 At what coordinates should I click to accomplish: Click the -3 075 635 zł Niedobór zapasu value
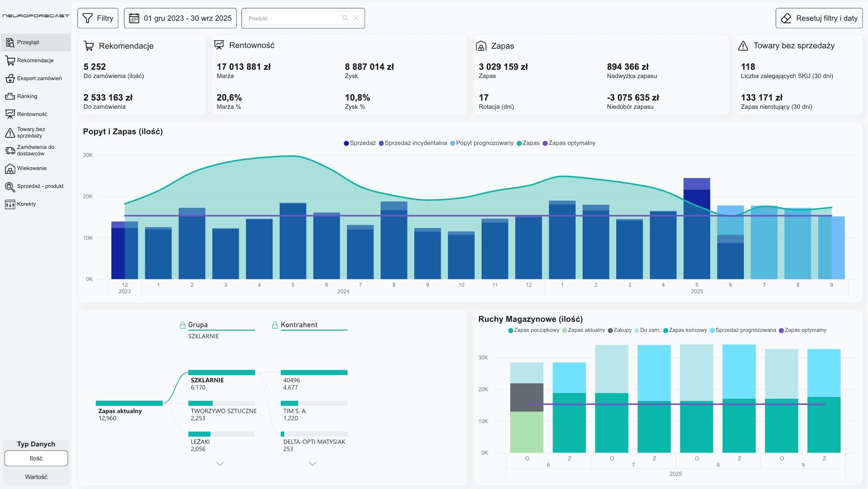[x=633, y=98]
